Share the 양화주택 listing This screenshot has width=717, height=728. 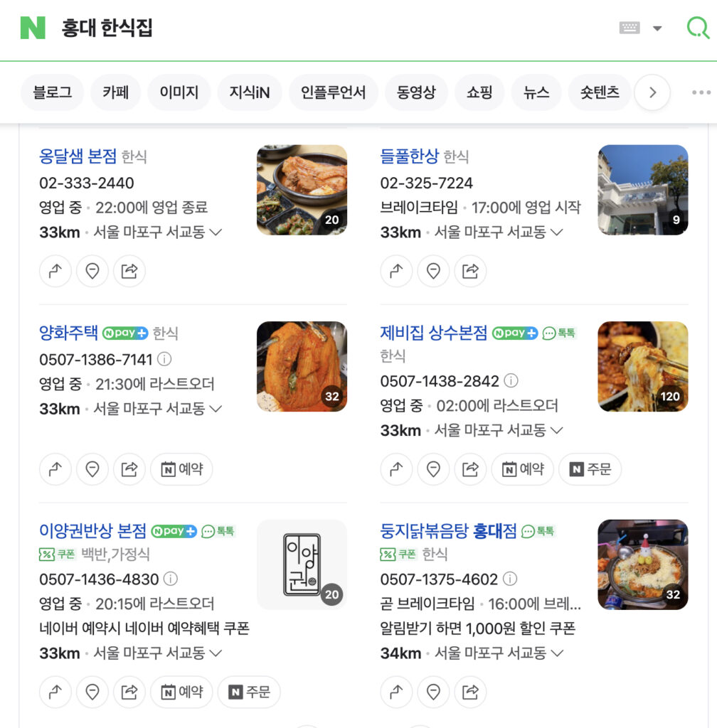point(129,469)
